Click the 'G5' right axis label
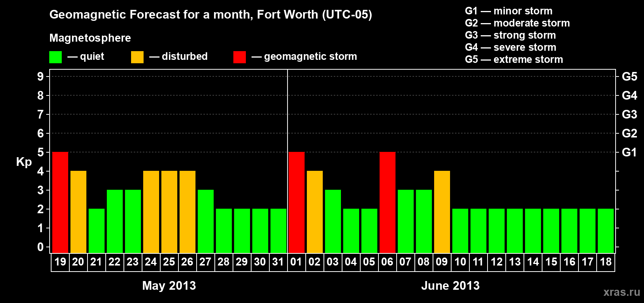The image size is (644, 303). [x=630, y=77]
